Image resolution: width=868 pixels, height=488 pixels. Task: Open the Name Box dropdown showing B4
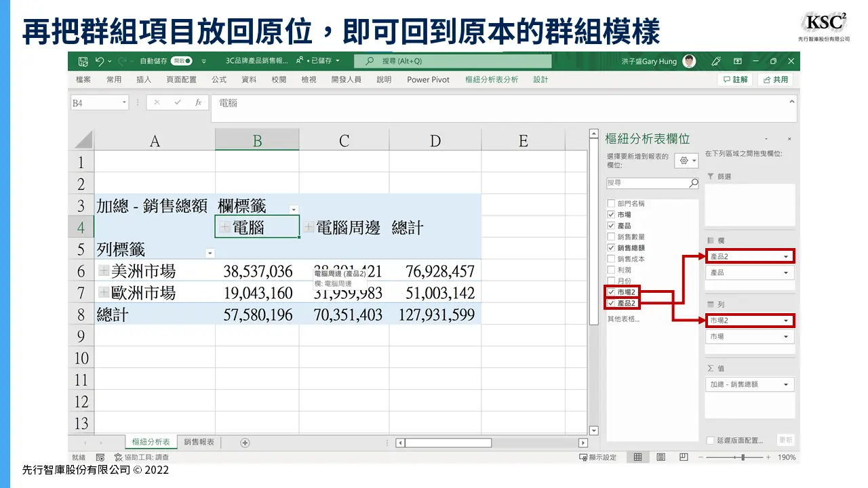[x=124, y=103]
